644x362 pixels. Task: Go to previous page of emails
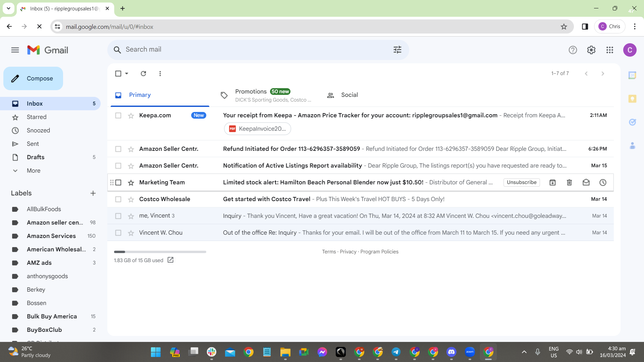586,73
